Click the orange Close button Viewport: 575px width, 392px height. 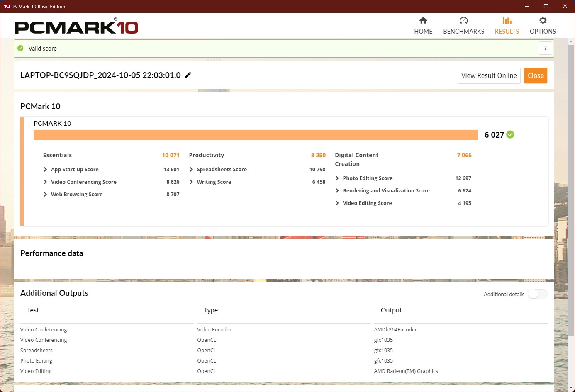pos(536,75)
